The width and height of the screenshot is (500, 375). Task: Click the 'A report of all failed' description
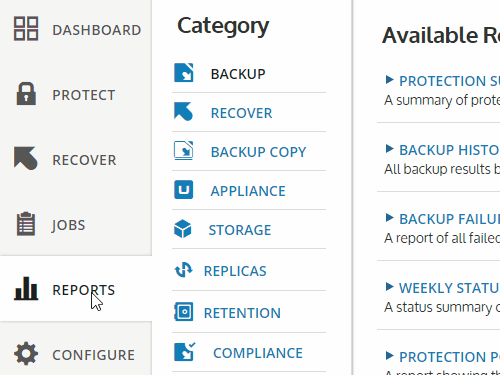point(442,238)
